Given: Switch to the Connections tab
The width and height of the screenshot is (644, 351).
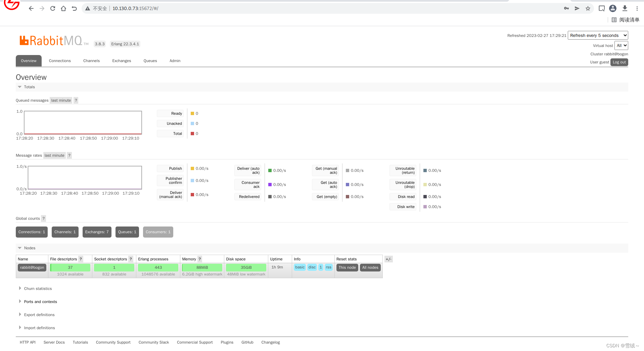Looking at the screenshot, I should pos(60,61).
